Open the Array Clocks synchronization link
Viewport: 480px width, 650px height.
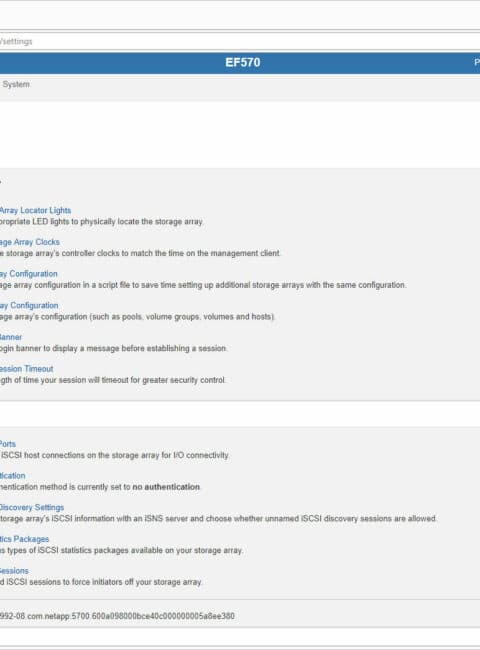click(30, 242)
